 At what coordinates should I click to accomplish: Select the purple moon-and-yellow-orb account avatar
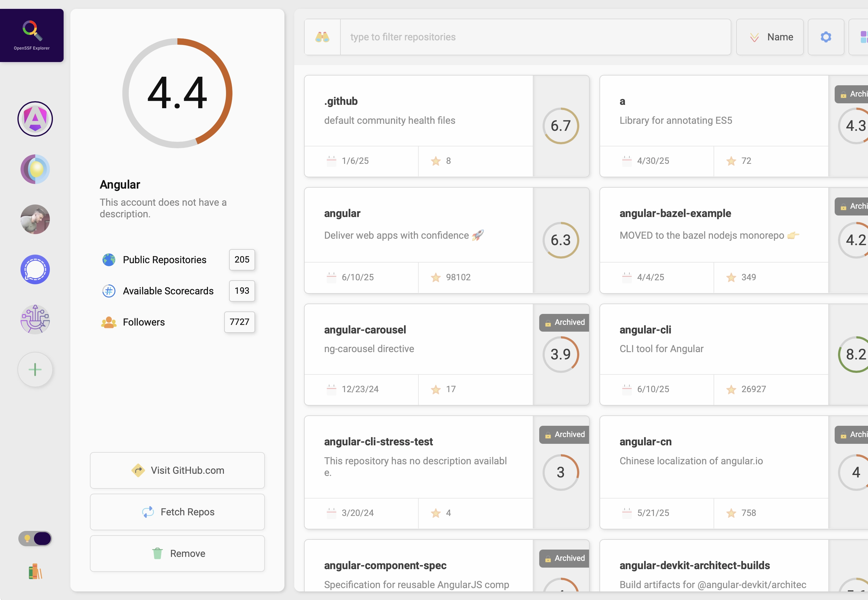tap(35, 169)
